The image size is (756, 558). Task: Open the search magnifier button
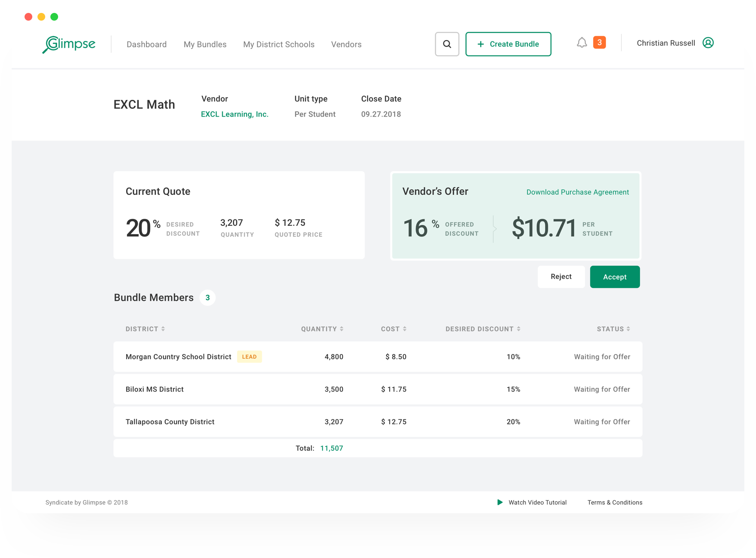(447, 44)
